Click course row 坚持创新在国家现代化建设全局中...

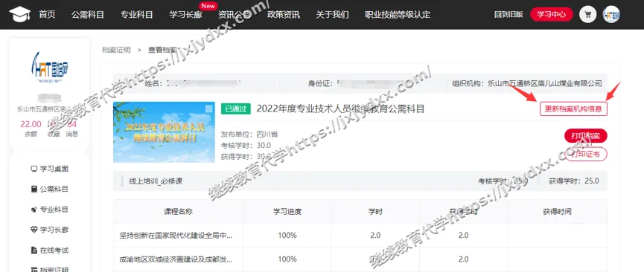(176, 236)
